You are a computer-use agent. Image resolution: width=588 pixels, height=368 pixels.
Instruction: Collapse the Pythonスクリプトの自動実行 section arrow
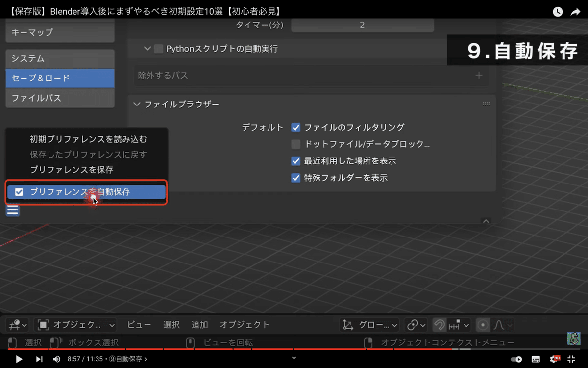[147, 49]
